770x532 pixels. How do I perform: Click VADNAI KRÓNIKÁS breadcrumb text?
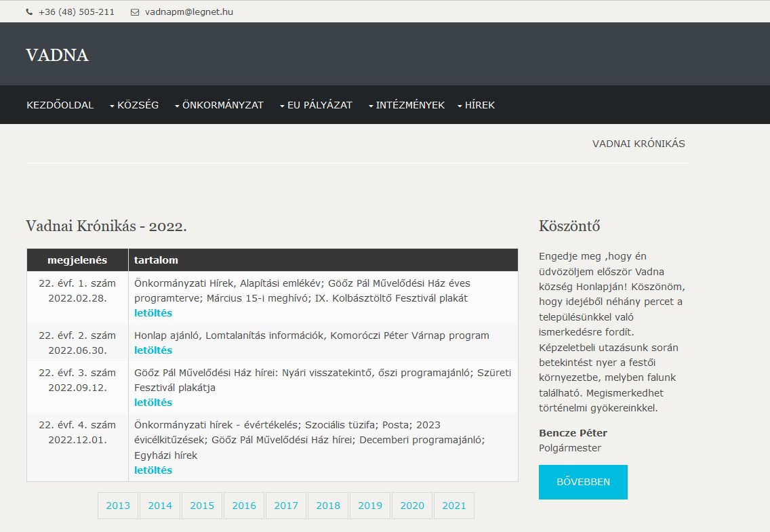point(639,144)
